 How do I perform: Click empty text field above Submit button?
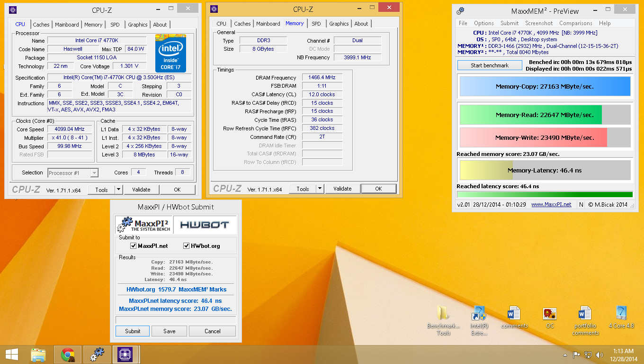176,320
